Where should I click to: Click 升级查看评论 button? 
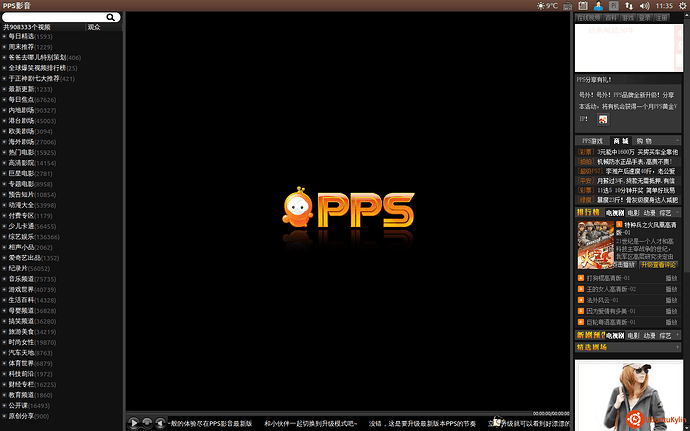[x=658, y=265]
